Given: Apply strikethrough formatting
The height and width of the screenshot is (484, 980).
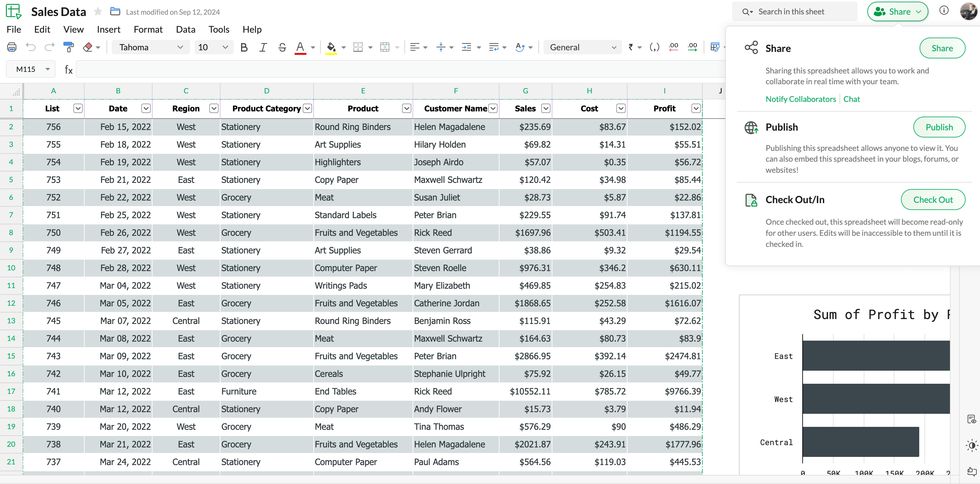Looking at the screenshot, I should (x=282, y=47).
